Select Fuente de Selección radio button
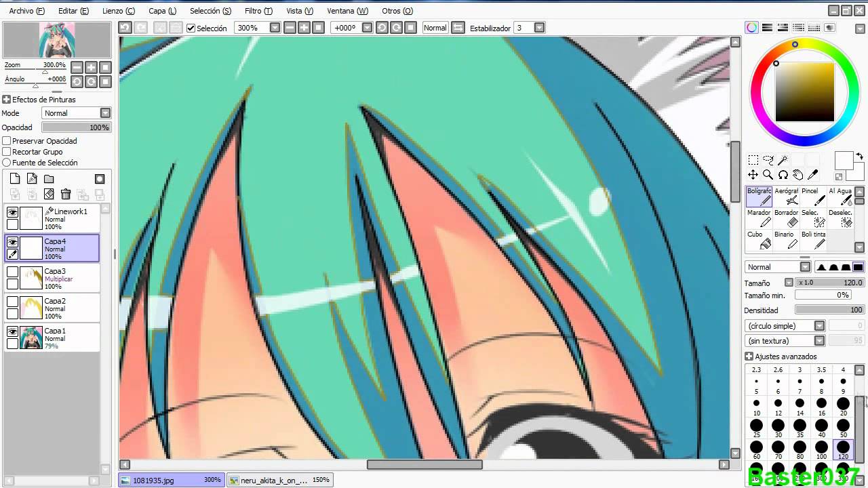868x488 pixels. [7, 163]
